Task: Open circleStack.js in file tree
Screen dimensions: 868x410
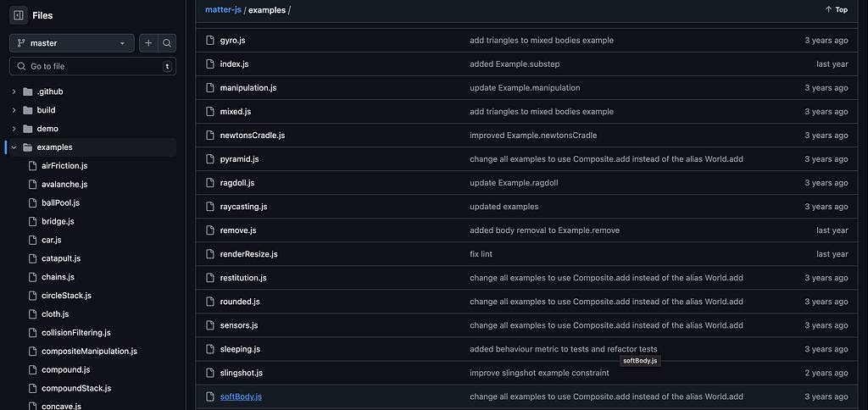Action: (x=66, y=296)
